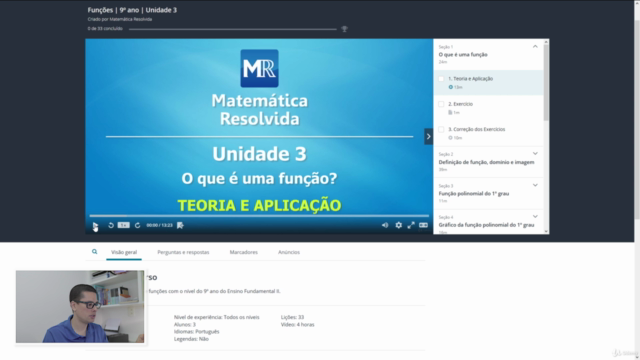Open video settings gear

tap(398, 225)
